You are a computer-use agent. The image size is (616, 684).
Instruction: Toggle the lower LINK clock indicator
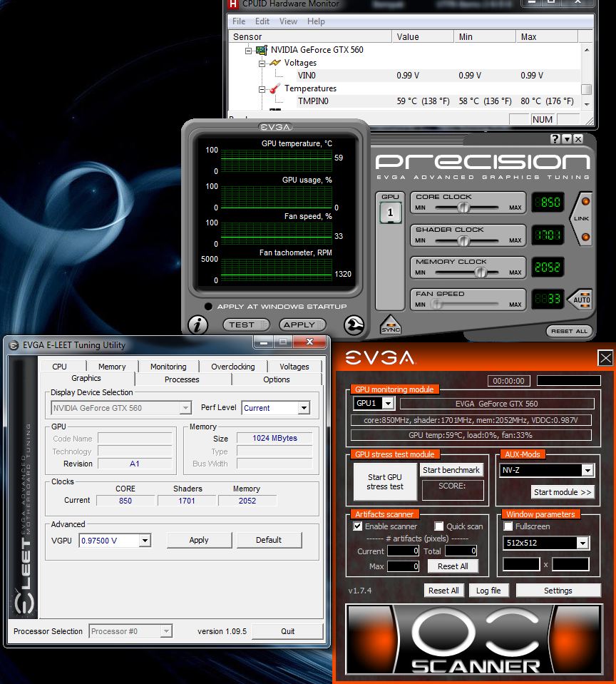(x=585, y=237)
